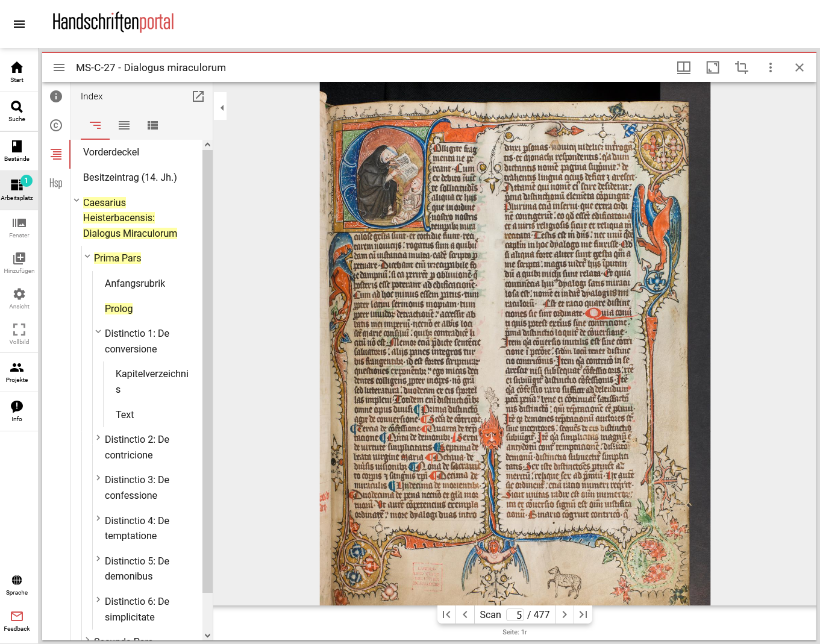This screenshot has width=820, height=644.
Task: Select Distinctio 1: De conversione
Action: (137, 341)
